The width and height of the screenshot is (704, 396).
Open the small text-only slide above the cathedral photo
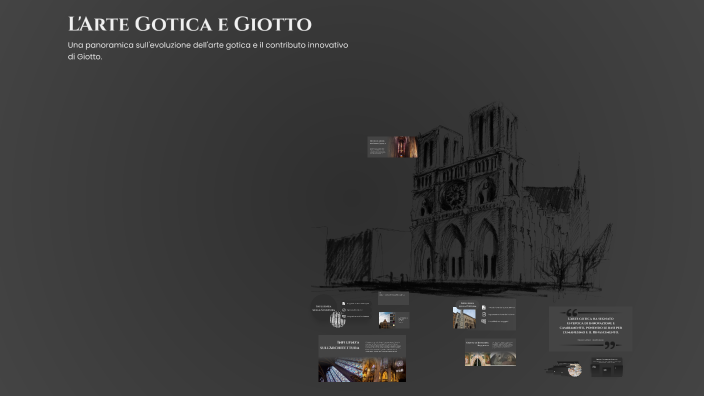pyautogui.click(x=393, y=298)
